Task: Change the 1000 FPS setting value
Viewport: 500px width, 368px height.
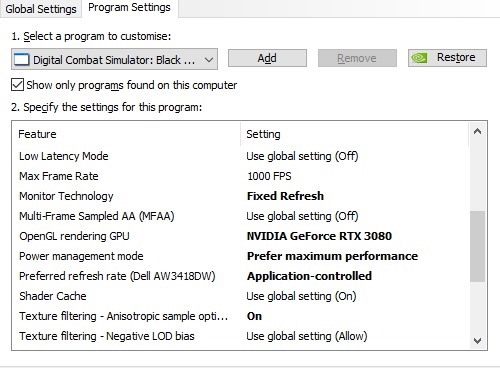Action: pos(269,176)
